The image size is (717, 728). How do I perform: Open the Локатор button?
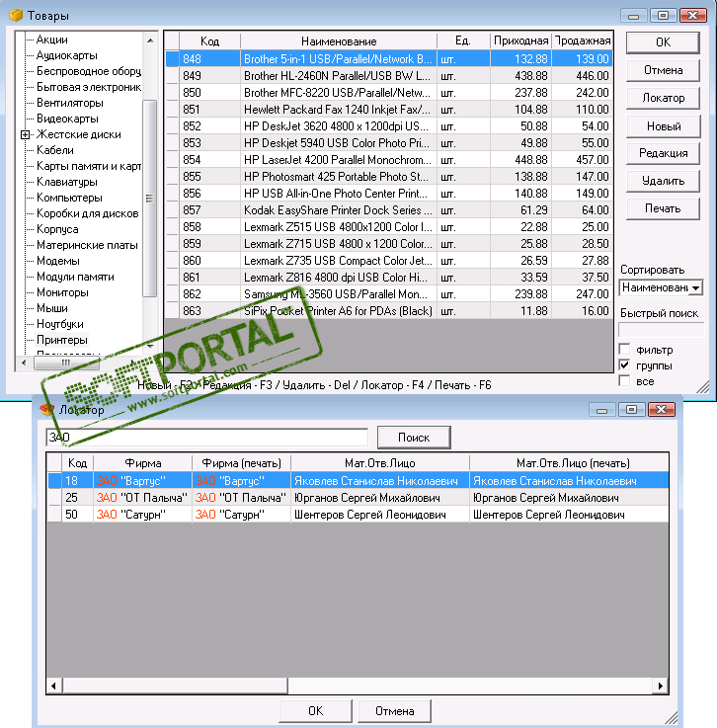pos(663,98)
